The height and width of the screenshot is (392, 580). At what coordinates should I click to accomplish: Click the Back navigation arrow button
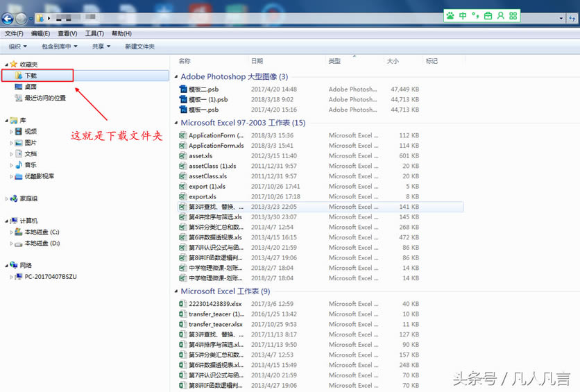8,18
